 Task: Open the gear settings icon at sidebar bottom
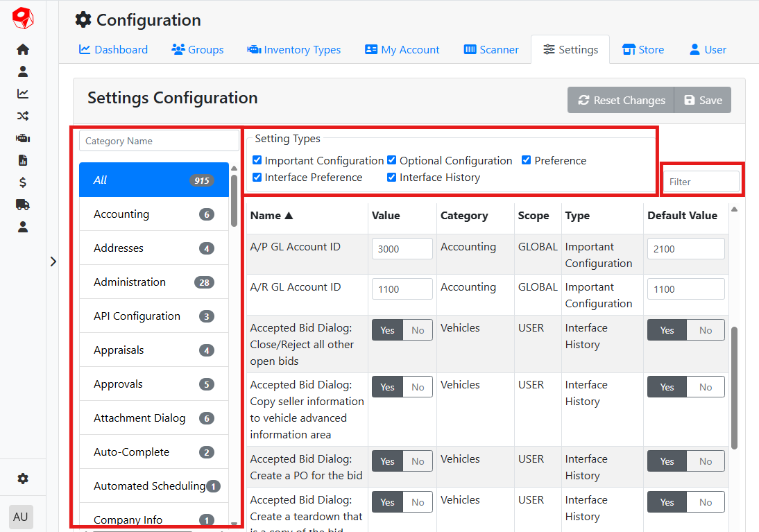tap(23, 479)
